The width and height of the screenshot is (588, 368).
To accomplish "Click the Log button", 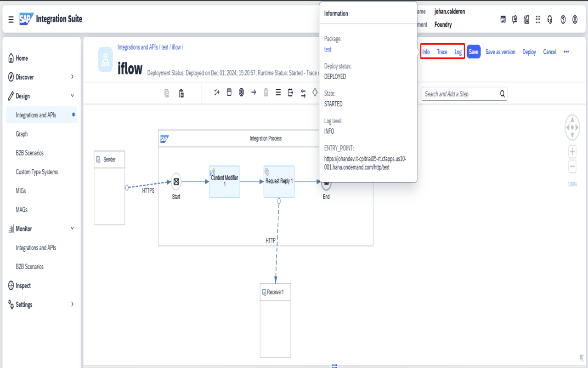I will pos(458,52).
